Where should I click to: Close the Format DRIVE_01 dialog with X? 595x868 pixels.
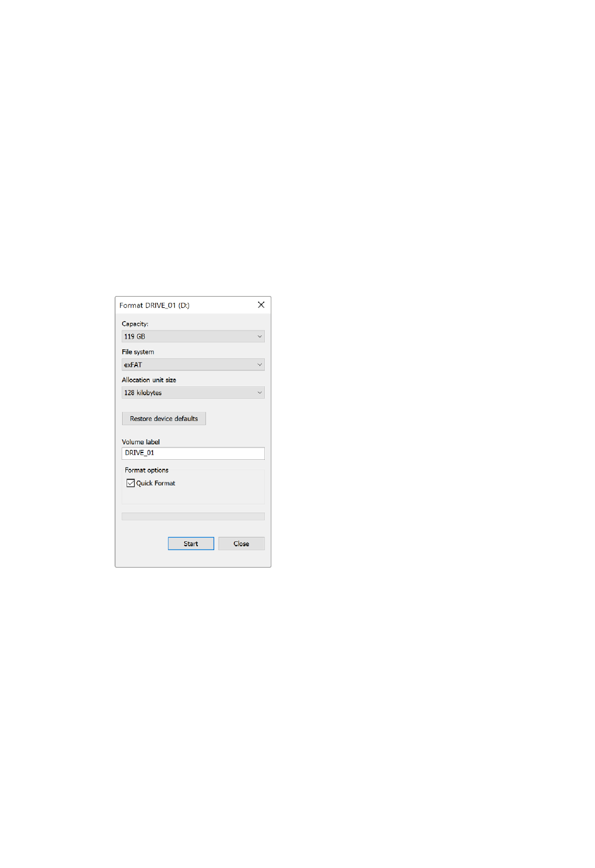[261, 305]
